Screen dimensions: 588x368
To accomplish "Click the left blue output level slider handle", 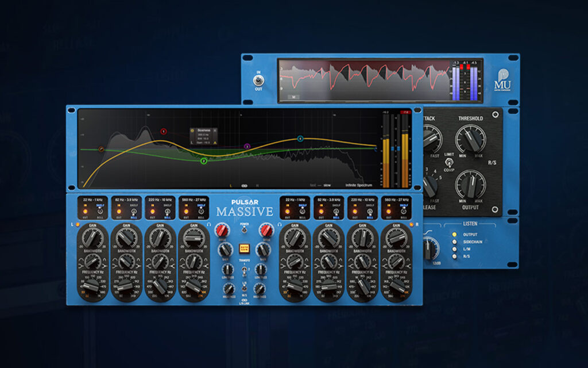I will point(393,149).
